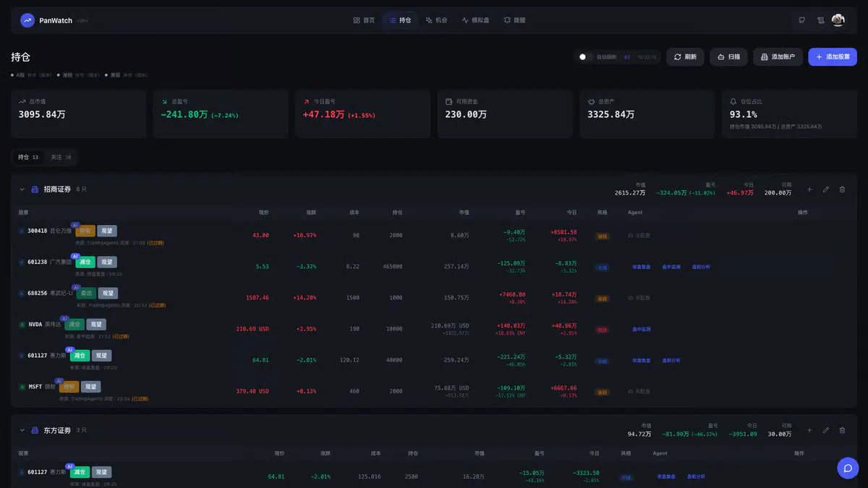Image resolution: width=868 pixels, height=488 pixels.
Task: Click the AI badge on the 300418 row
Action: click(75, 225)
